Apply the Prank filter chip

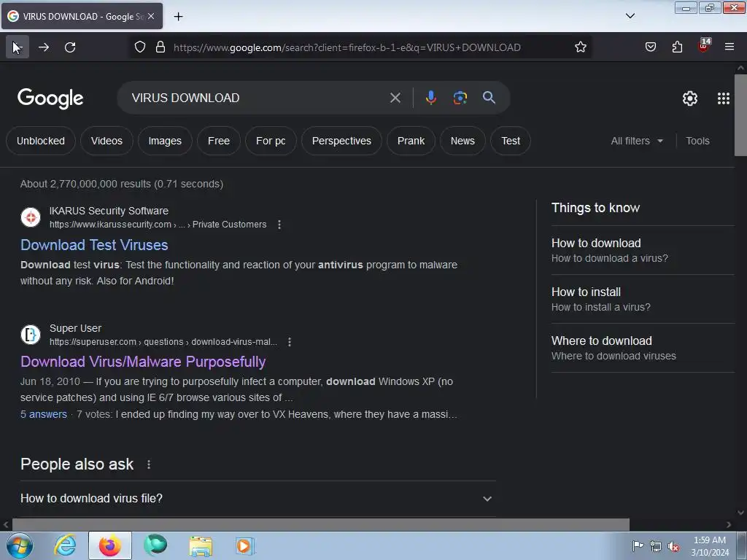[x=411, y=141]
